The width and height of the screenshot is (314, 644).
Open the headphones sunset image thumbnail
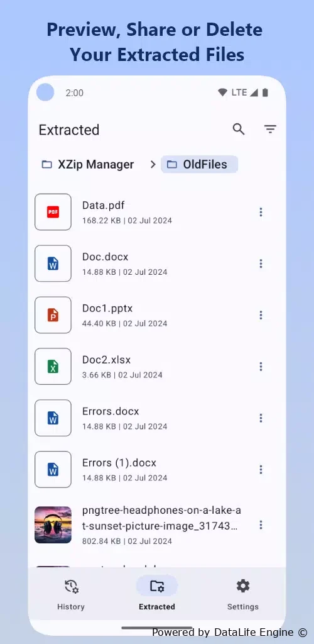click(53, 525)
